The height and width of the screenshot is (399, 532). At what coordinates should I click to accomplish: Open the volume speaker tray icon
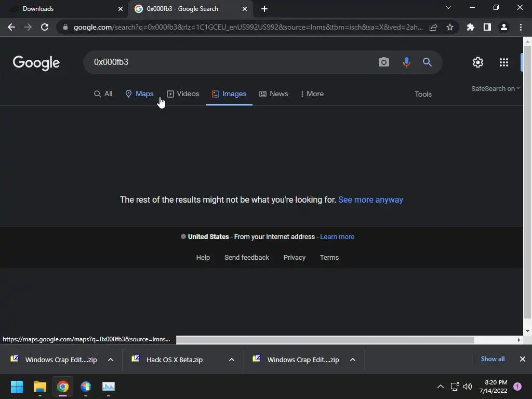coord(468,387)
